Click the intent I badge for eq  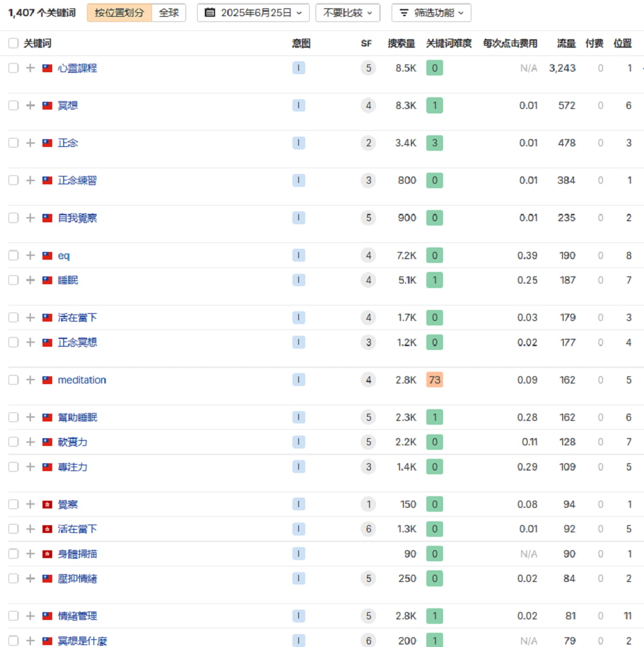(x=299, y=255)
